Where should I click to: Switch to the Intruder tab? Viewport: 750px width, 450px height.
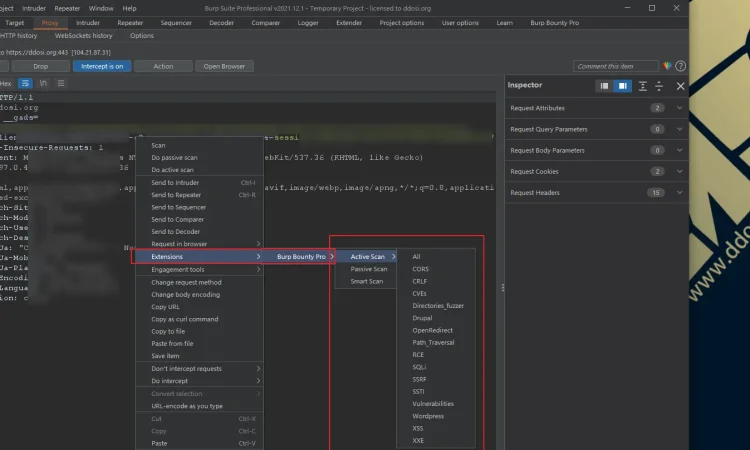88,23
